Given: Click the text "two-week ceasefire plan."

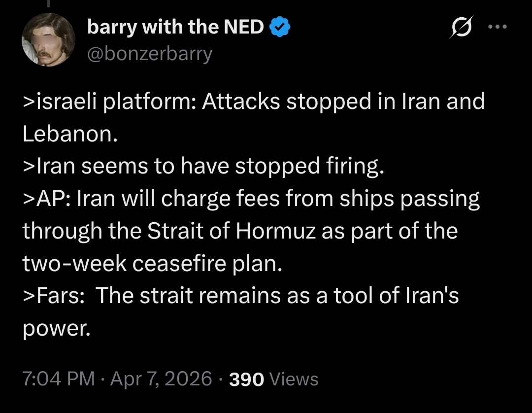Looking at the screenshot, I should tap(153, 264).
